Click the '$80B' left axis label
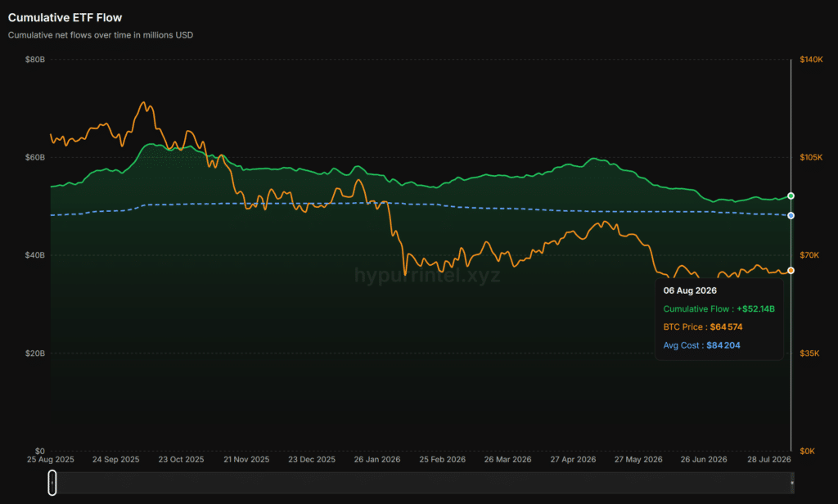The image size is (838, 504). (34, 60)
